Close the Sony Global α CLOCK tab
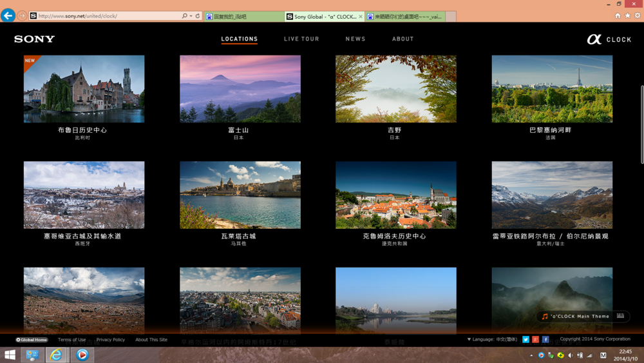Viewport: 644px width, 363px height. pyautogui.click(x=360, y=17)
